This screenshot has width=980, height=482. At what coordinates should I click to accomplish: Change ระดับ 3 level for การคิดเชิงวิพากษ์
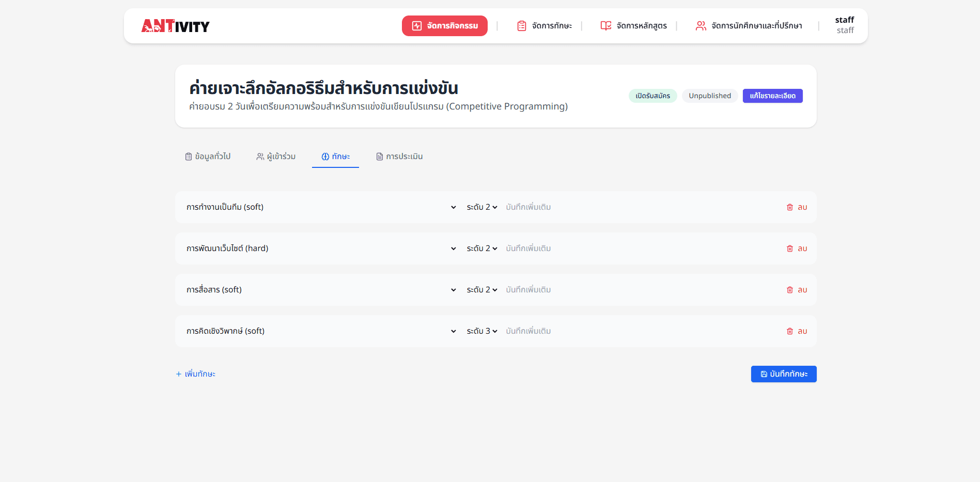pyautogui.click(x=481, y=331)
